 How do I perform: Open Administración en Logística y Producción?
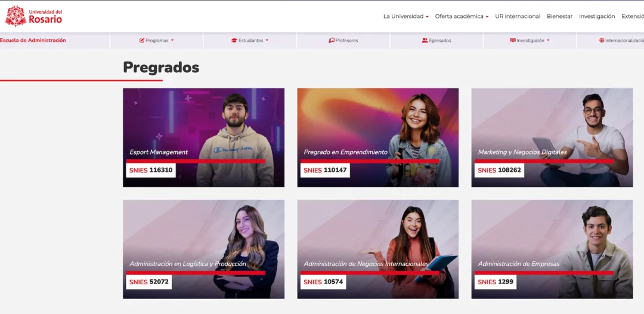204,250
